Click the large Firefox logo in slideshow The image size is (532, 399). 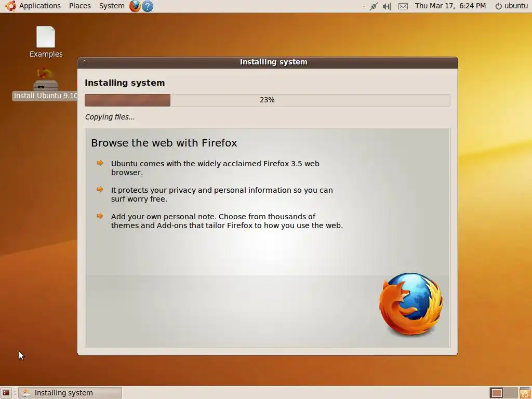[x=411, y=304]
